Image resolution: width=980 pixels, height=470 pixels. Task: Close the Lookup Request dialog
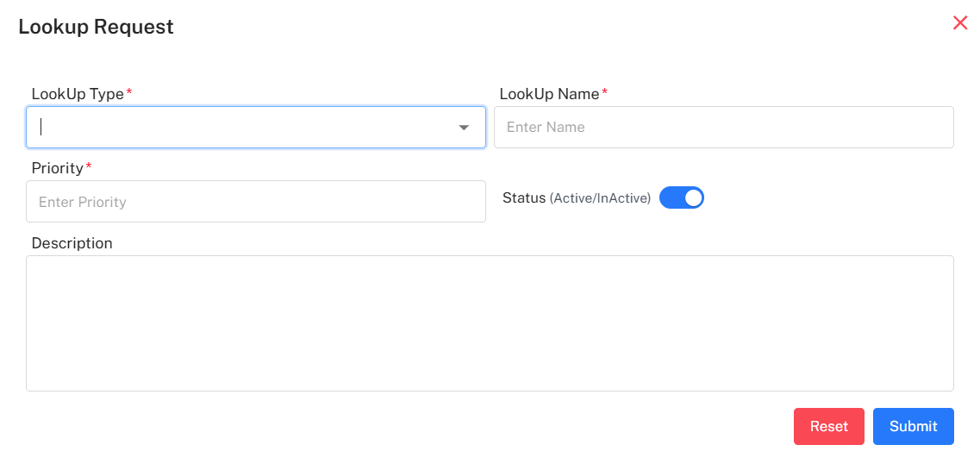(960, 23)
